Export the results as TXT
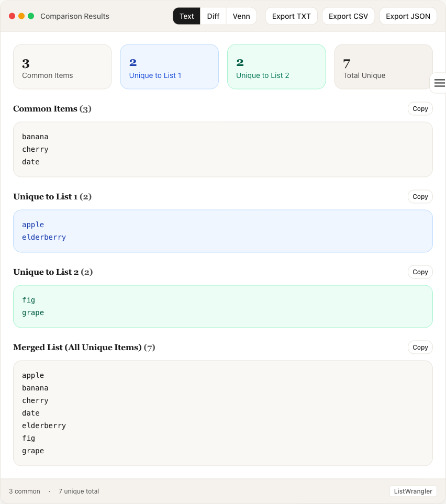The image size is (446, 504). point(291,16)
